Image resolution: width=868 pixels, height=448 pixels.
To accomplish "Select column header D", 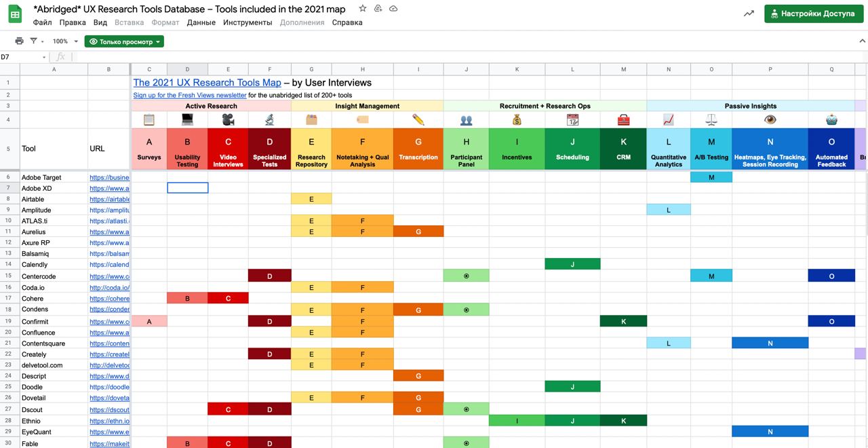I will [x=187, y=69].
